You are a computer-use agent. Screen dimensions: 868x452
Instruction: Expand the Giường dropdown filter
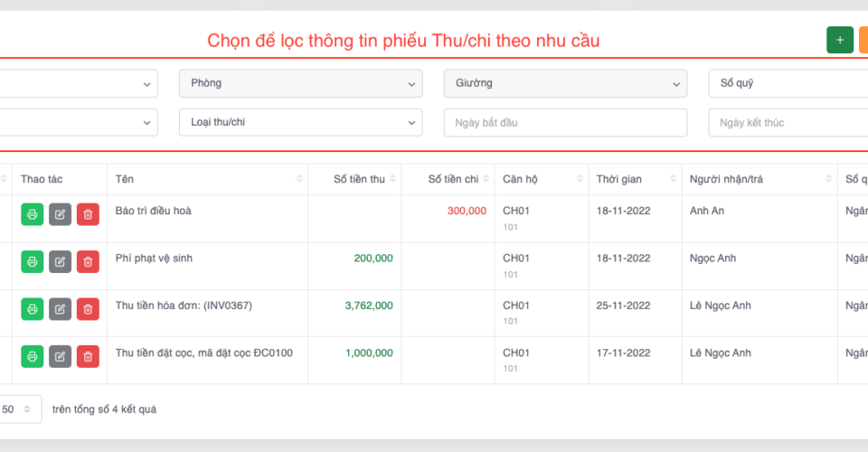(564, 83)
